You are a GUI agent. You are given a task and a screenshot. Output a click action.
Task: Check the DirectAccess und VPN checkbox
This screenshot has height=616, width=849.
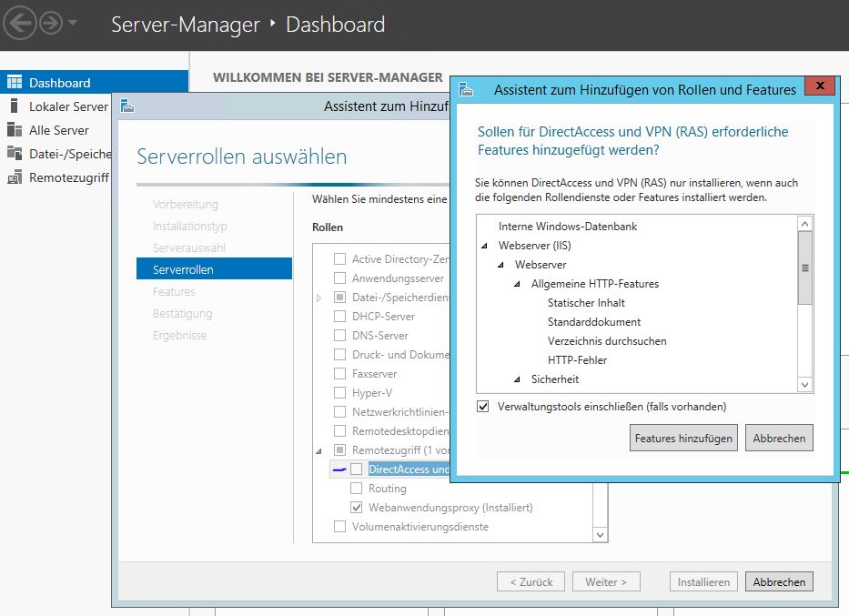tap(356, 469)
